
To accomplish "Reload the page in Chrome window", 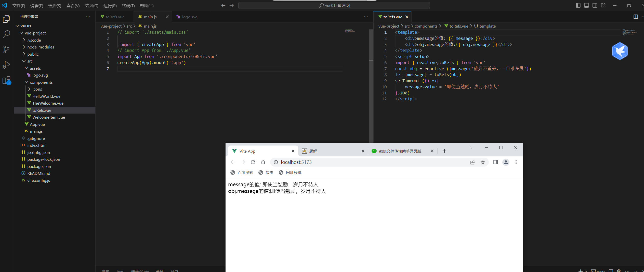I will (253, 162).
